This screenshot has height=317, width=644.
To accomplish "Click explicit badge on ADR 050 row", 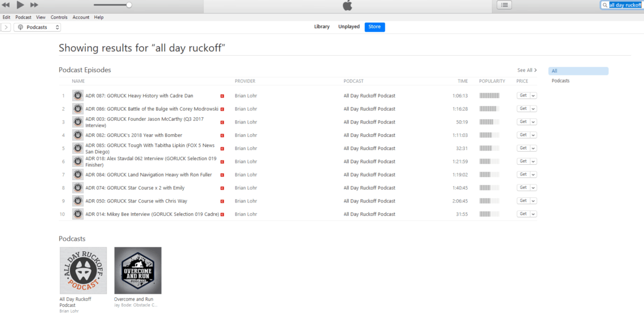I will point(222,201).
